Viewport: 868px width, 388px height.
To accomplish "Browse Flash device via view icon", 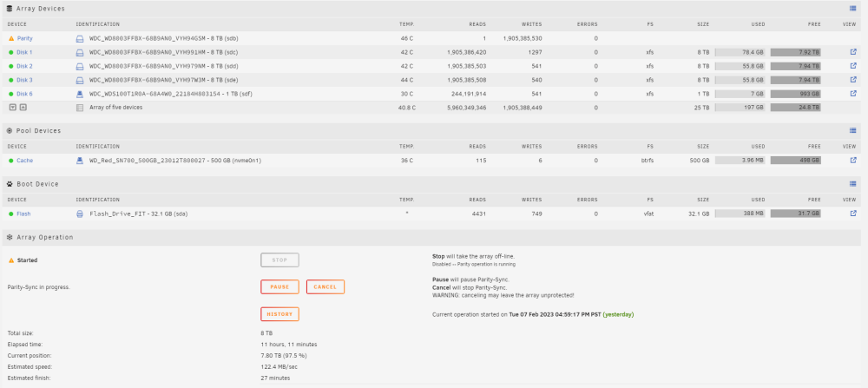I will (x=853, y=213).
